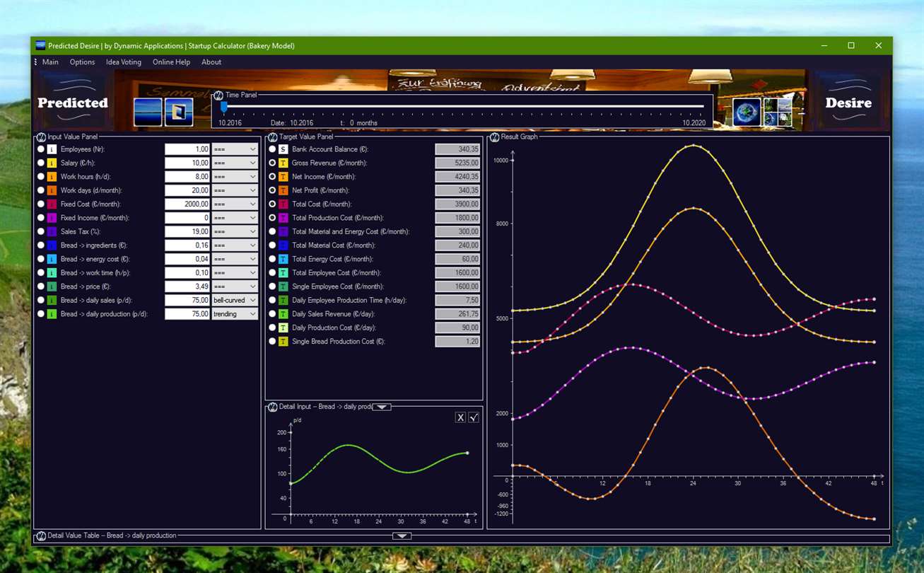Toggle the Total Material Cost graph radio
924x573 pixels.
[x=273, y=245]
